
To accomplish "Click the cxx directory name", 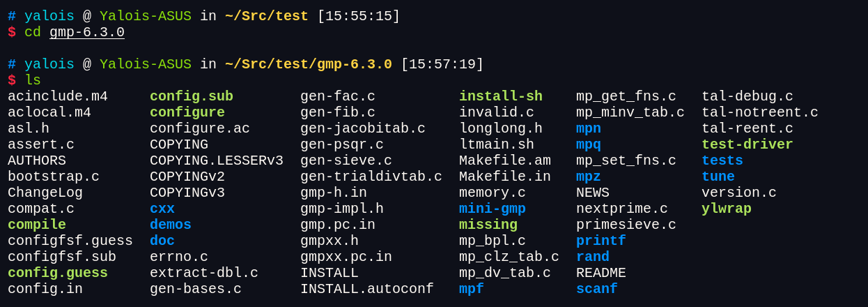I will pos(162,209).
